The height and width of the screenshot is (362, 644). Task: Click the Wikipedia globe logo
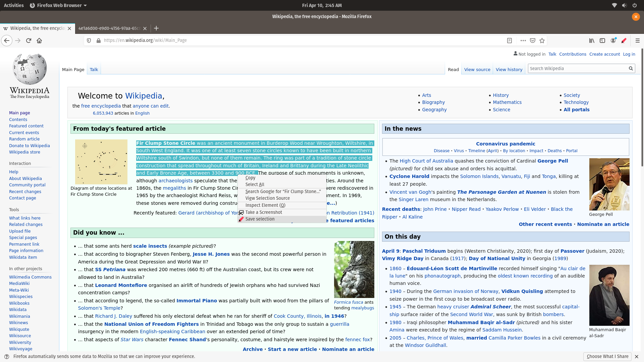pyautogui.click(x=30, y=69)
